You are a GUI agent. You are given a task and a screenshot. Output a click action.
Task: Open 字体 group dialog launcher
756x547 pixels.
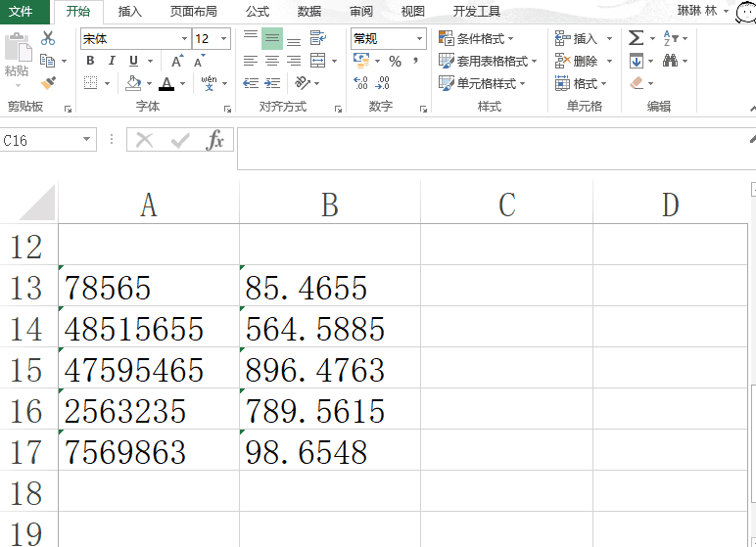pyautogui.click(x=227, y=110)
